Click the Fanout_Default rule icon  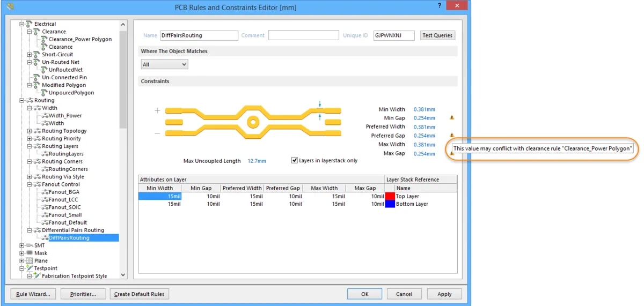point(44,222)
